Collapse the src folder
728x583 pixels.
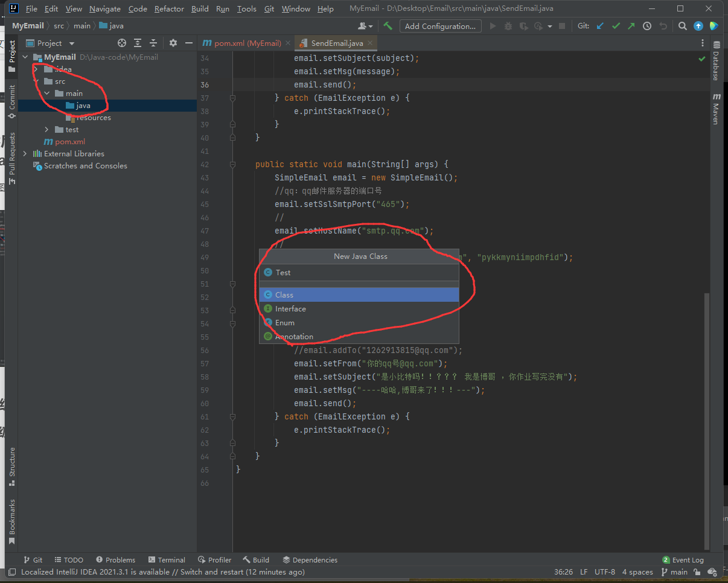[36, 81]
